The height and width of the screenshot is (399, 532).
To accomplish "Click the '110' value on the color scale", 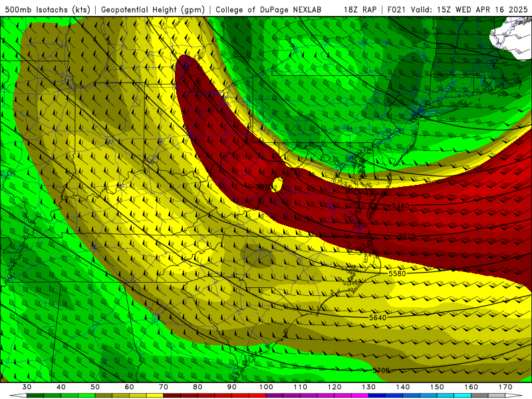I will point(301,387).
